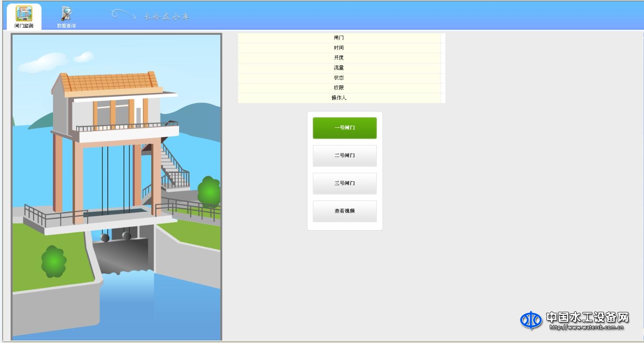Viewport: 644px width, 343px height.
Task: Click the 状态 row in table
Action: point(339,78)
